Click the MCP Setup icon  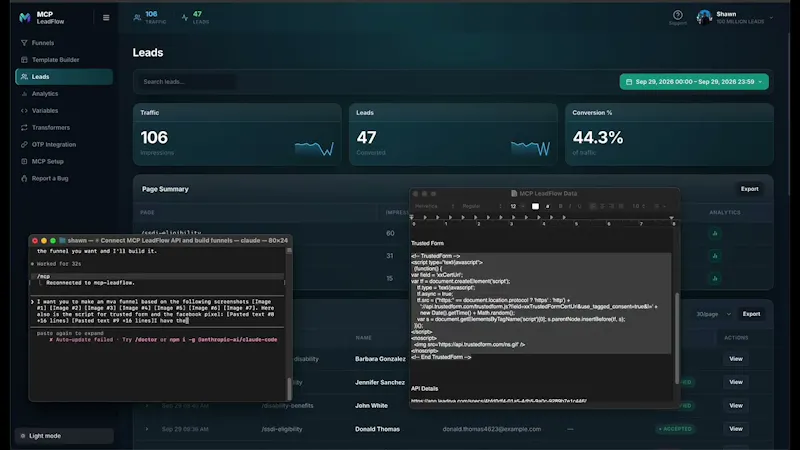point(24,161)
